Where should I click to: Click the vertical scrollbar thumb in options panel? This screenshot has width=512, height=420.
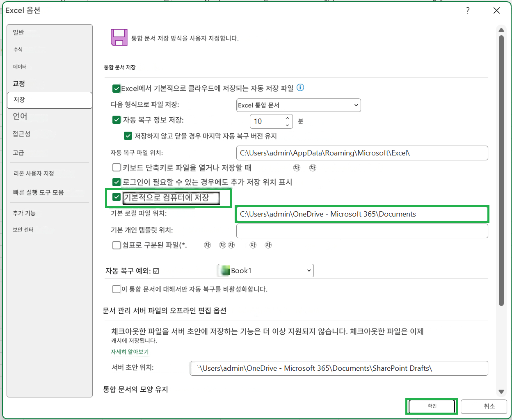tap(501, 170)
